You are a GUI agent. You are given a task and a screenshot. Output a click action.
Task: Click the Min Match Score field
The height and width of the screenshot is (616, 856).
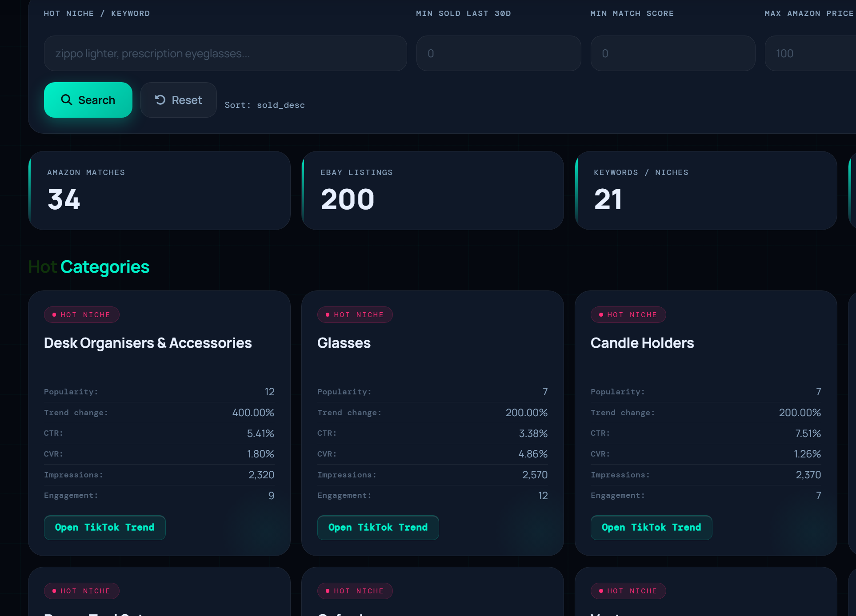coord(672,53)
